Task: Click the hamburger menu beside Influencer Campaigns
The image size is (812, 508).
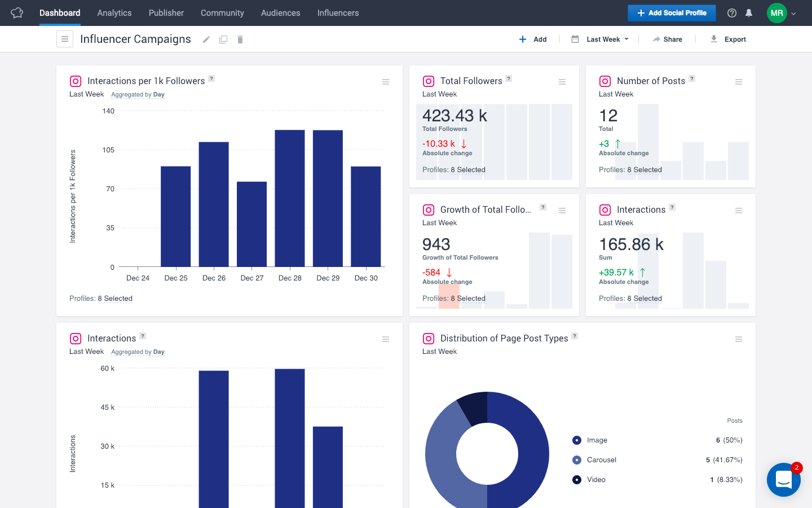Action: 65,39
